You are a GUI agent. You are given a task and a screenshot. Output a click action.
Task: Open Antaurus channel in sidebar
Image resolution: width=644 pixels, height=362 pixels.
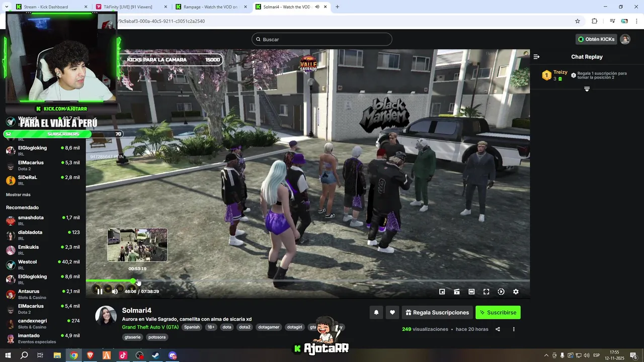[43, 294]
